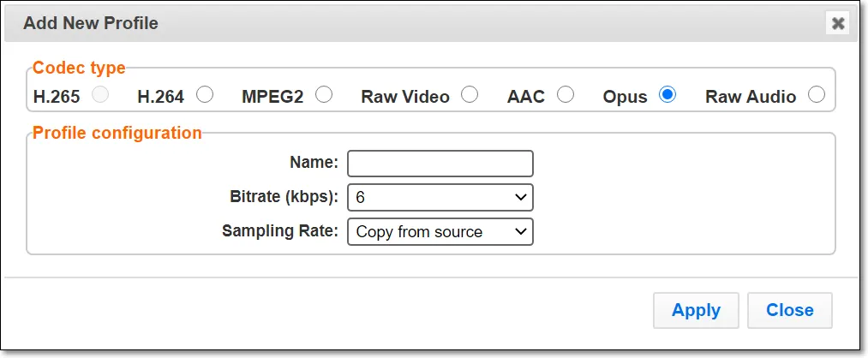868x358 pixels.
Task: Select the Opus codec radio button
Action: tap(667, 94)
